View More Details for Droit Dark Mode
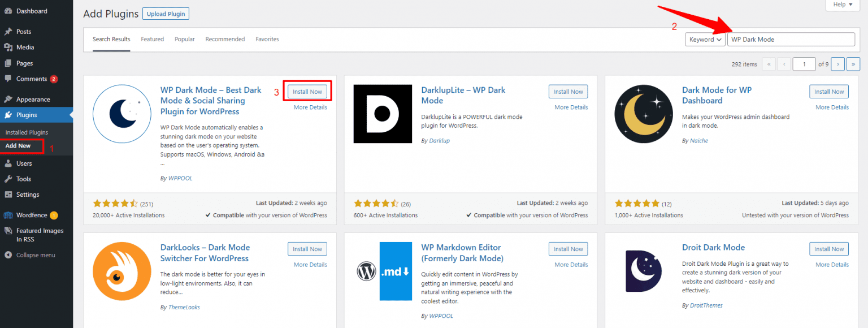The image size is (868, 328). (832, 265)
